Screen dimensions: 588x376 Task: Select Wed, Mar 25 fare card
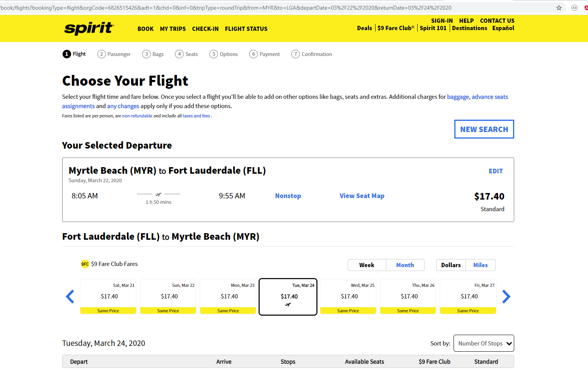pyautogui.click(x=348, y=296)
